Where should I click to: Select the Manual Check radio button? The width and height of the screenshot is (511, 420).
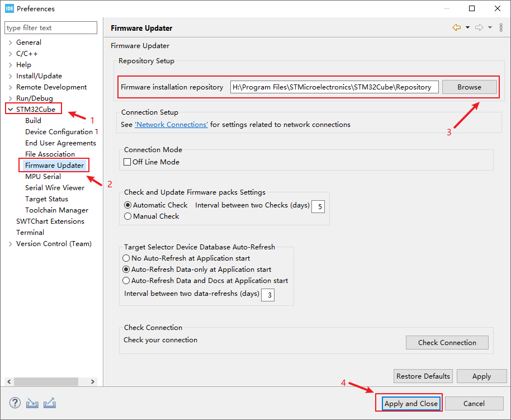click(127, 216)
